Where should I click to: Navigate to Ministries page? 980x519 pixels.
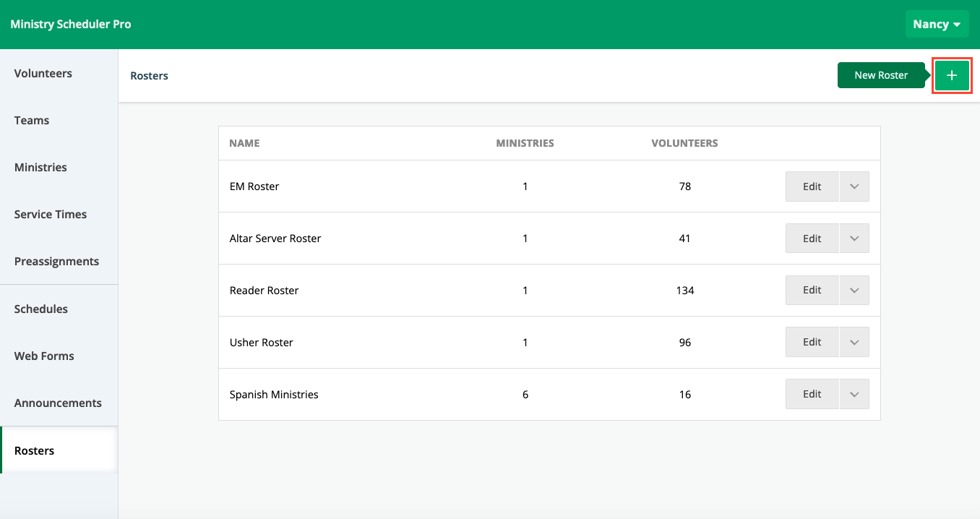click(40, 168)
